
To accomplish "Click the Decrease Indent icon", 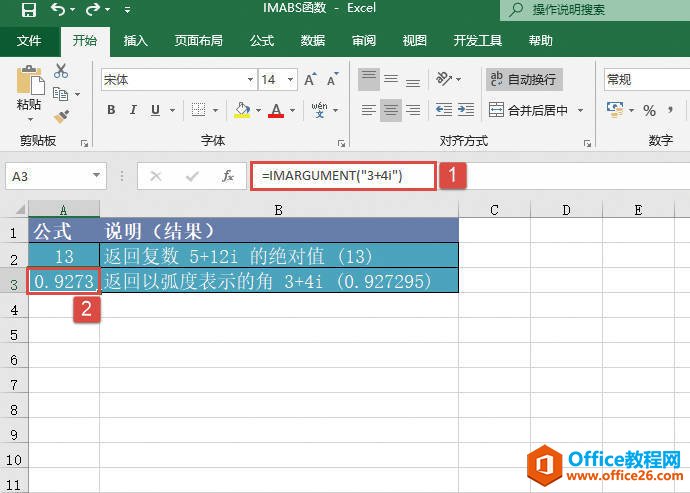I will (444, 110).
